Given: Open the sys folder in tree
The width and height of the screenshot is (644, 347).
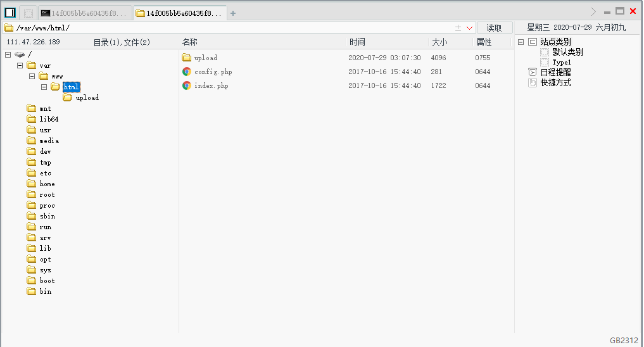Looking at the screenshot, I should pos(39,270).
